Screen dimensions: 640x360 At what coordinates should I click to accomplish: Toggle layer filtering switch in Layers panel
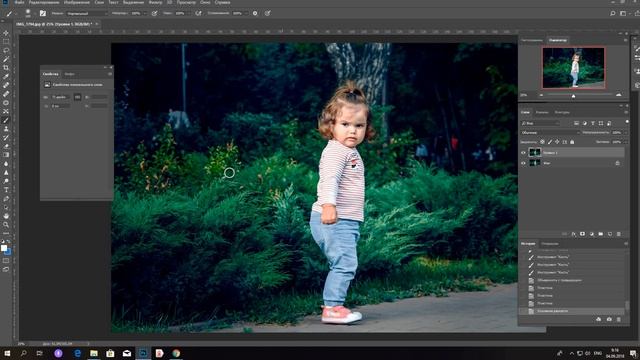(627, 122)
